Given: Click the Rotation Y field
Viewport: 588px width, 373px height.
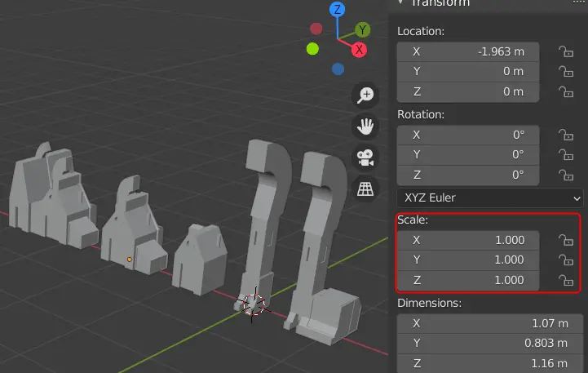Looking at the screenshot, I should coord(468,154).
